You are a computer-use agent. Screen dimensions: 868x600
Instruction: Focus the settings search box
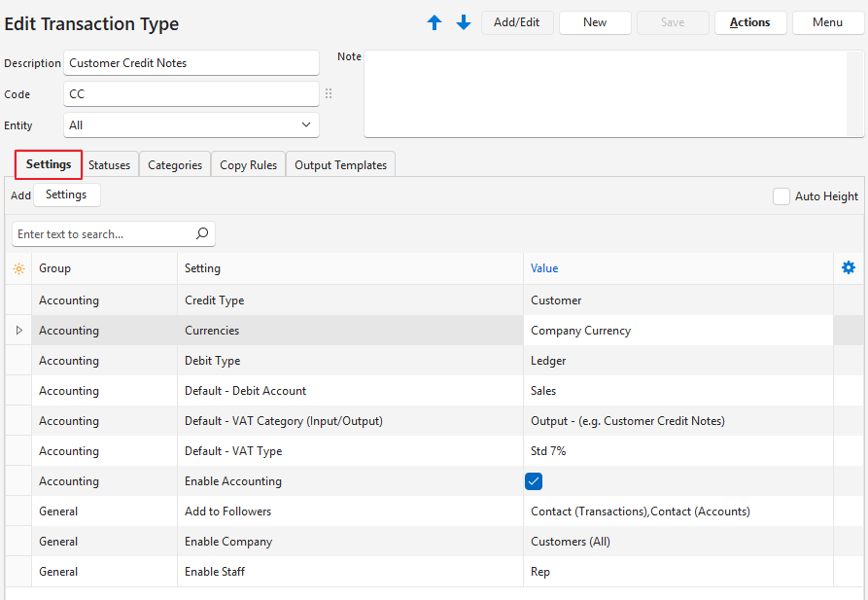[102, 234]
